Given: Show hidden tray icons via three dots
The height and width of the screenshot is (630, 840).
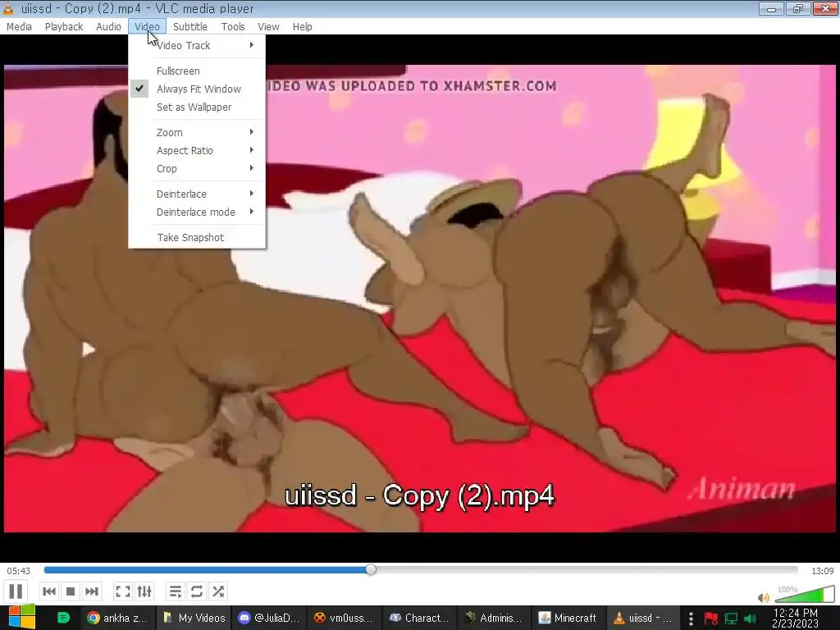Looking at the screenshot, I should point(691,619).
